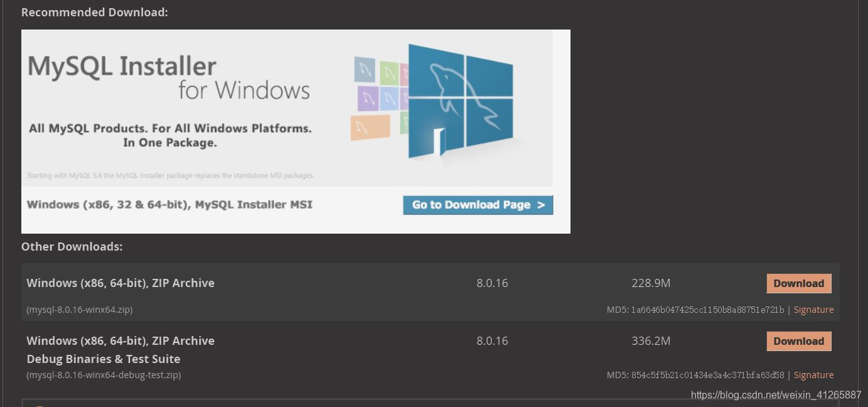The width and height of the screenshot is (868, 407).
Task: Download the Debug Binaries & Test Suite archive
Action: coord(799,341)
